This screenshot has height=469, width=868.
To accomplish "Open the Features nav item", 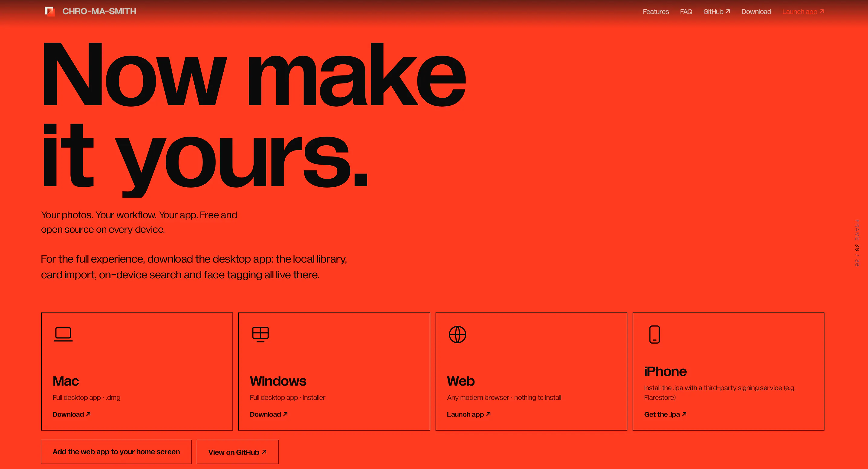I will [x=655, y=11].
